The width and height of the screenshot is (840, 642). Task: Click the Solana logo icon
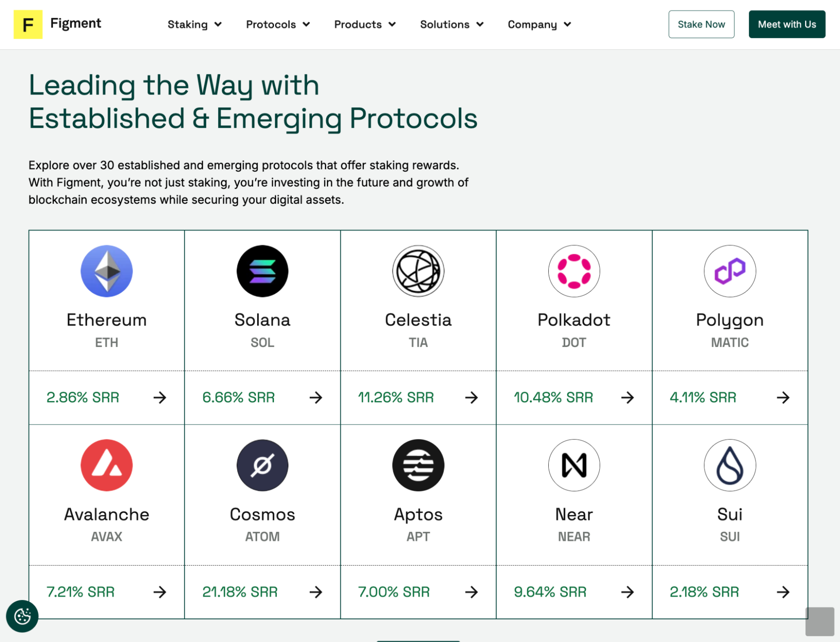[262, 271]
